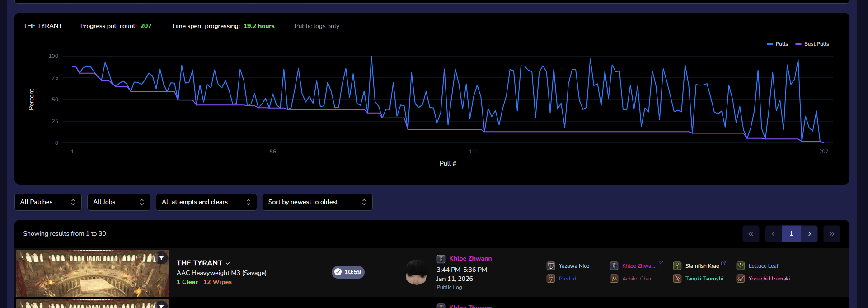The height and width of the screenshot is (308, 868).
Task: Click the checkmark icon in the 10:59 badge
Action: (x=338, y=272)
